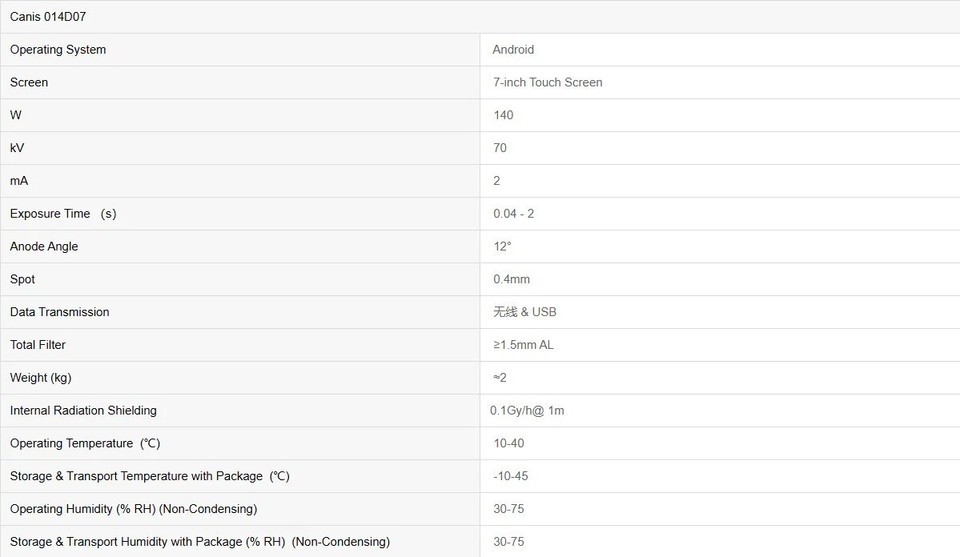The height and width of the screenshot is (557, 960).
Task: Select the 0.1Gy/h@ 1m value
Action: (527, 411)
